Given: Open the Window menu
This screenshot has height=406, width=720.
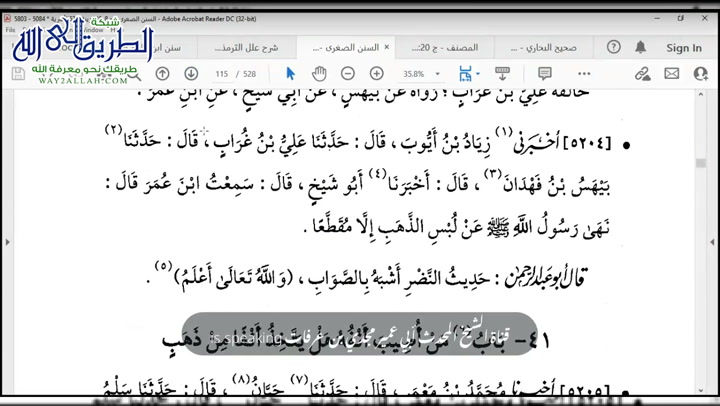Looking at the screenshot, I should [93, 30].
